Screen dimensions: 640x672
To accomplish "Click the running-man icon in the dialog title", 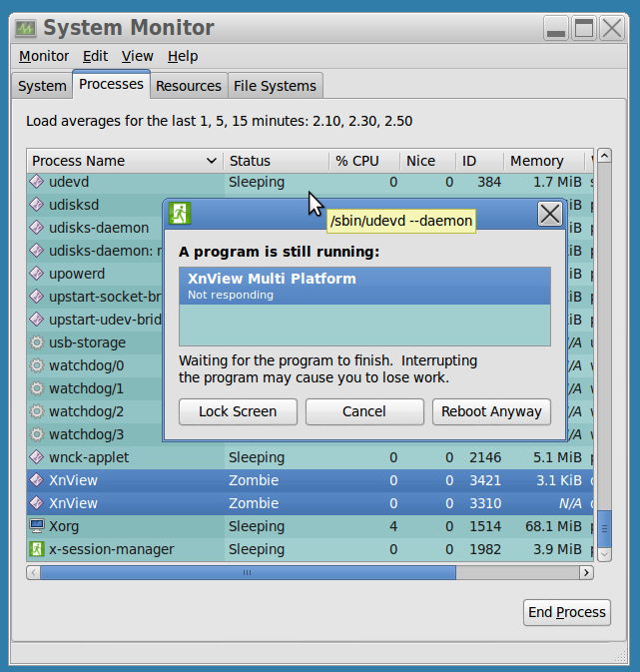I will [180, 213].
